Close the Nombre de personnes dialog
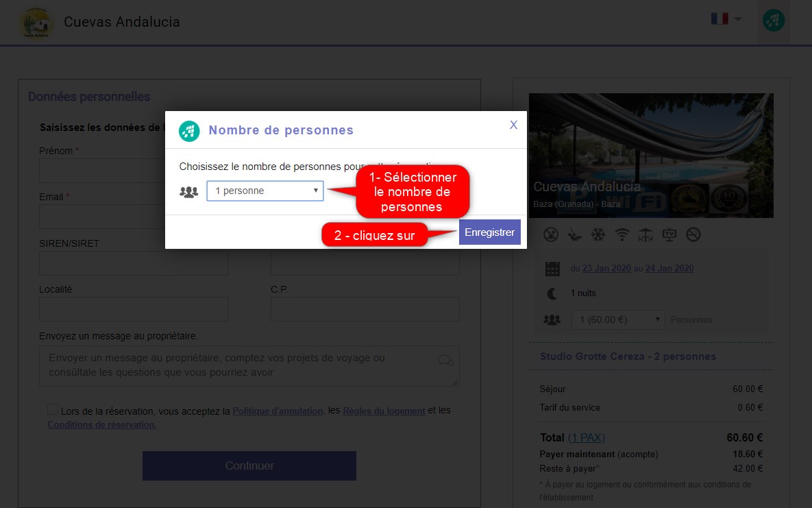The image size is (812, 508). (513, 125)
